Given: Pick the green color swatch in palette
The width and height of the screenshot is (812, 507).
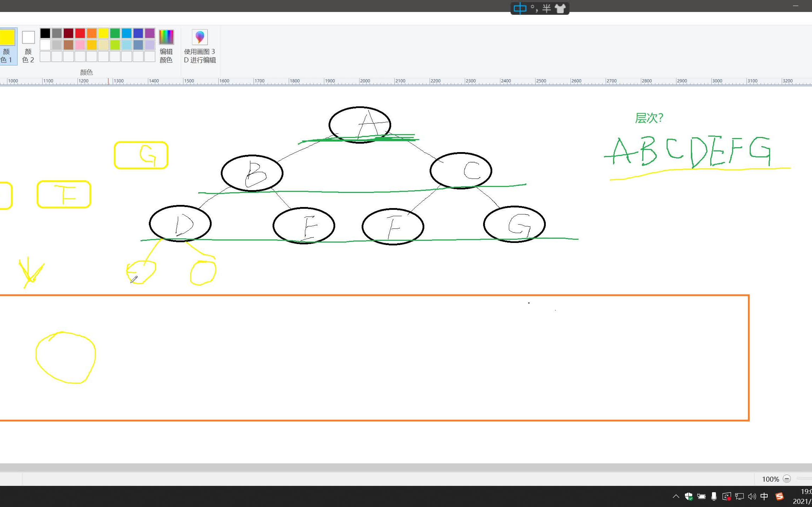Looking at the screenshot, I should click(x=115, y=33).
